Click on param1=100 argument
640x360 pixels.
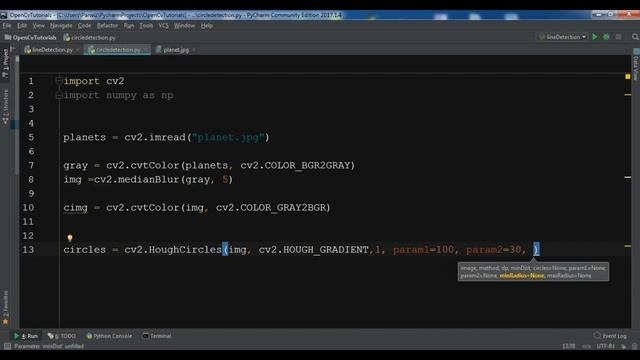point(423,250)
